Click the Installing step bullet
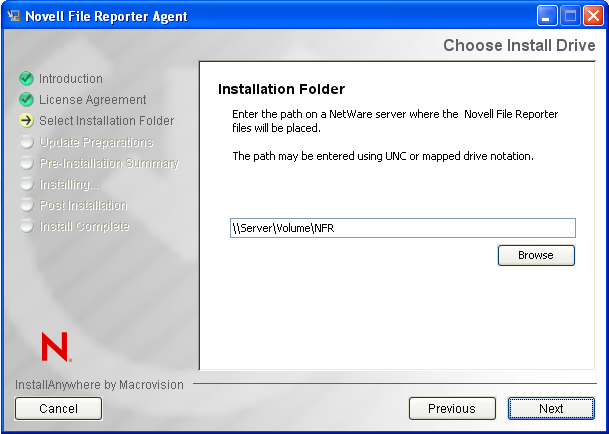Image resolution: width=609 pixels, height=434 pixels. point(26,184)
